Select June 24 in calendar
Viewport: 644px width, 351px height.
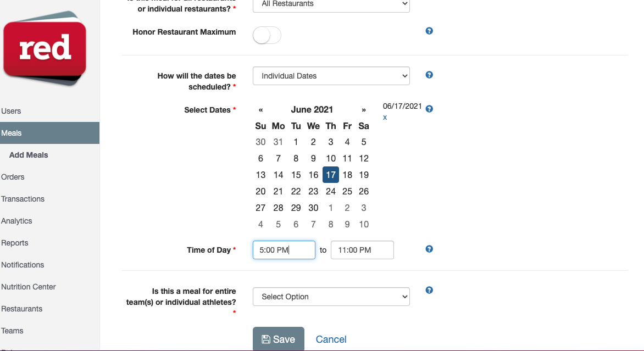click(x=331, y=191)
